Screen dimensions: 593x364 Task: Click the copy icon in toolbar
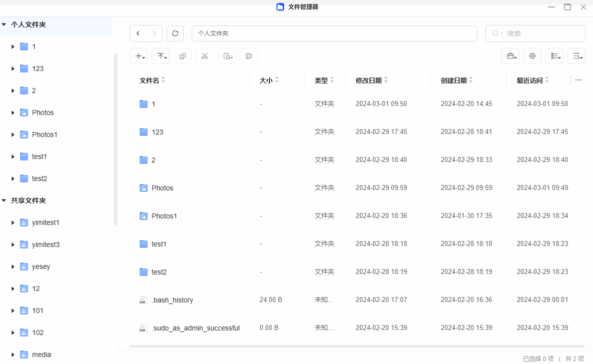(x=183, y=56)
